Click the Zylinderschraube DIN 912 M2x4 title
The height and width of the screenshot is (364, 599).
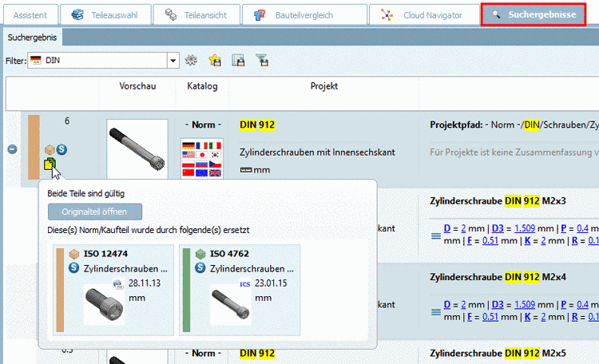click(x=498, y=277)
